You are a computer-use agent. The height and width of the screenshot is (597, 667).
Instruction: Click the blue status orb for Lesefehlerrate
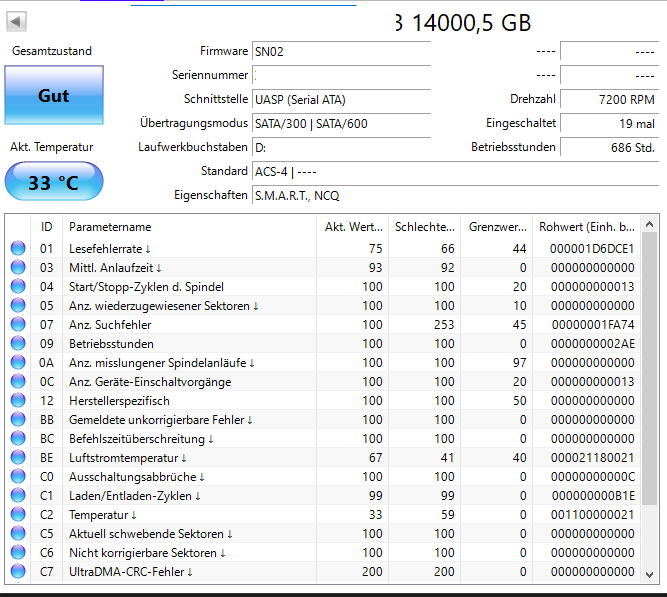click(x=18, y=248)
